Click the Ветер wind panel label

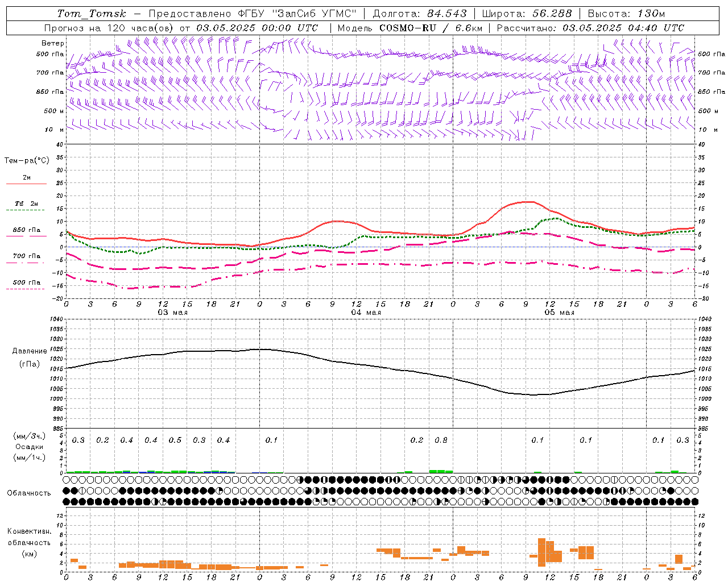click(53, 43)
